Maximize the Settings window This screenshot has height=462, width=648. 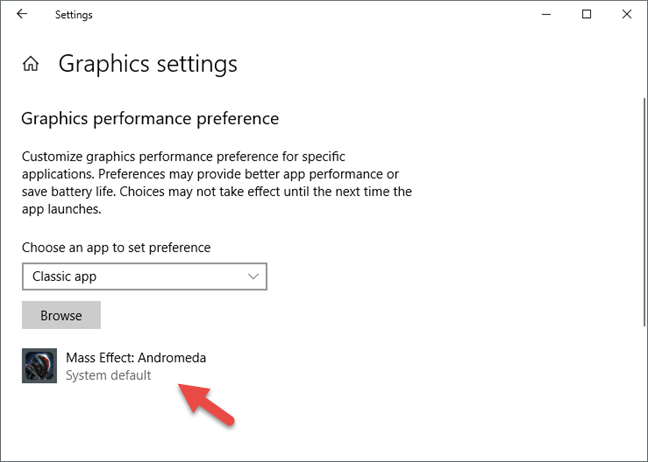(x=586, y=14)
